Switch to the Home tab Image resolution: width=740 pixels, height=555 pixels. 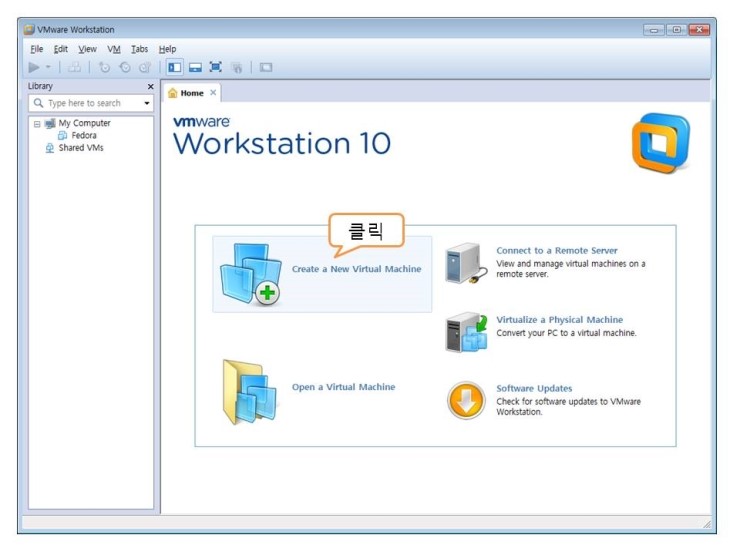[x=191, y=93]
